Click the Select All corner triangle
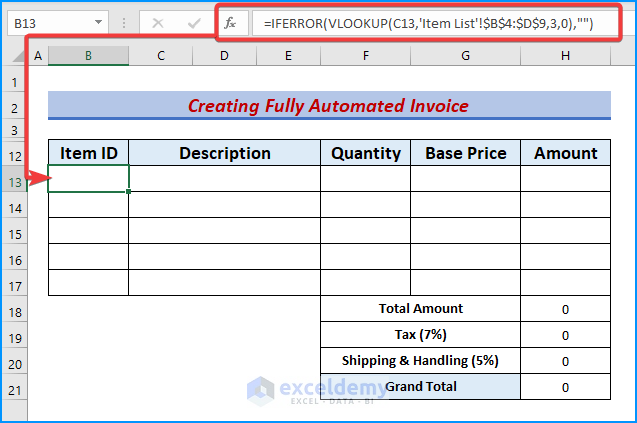The width and height of the screenshot is (637, 423). (19, 56)
